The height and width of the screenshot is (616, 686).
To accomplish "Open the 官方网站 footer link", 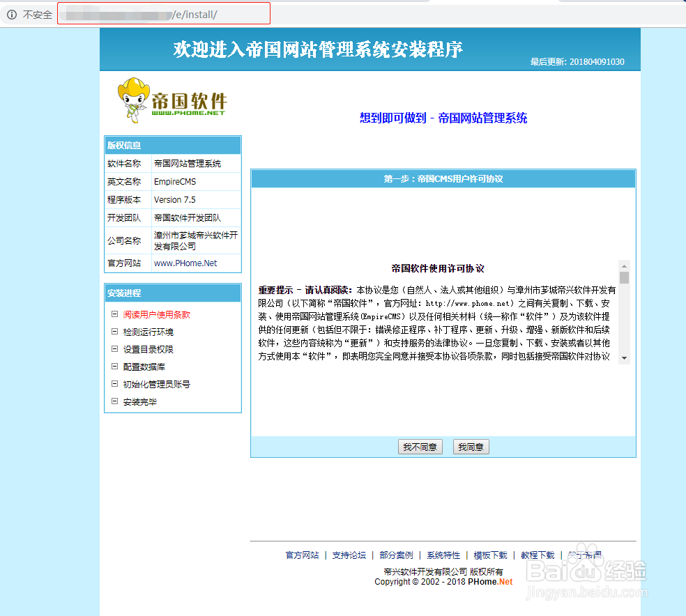I will (302, 555).
